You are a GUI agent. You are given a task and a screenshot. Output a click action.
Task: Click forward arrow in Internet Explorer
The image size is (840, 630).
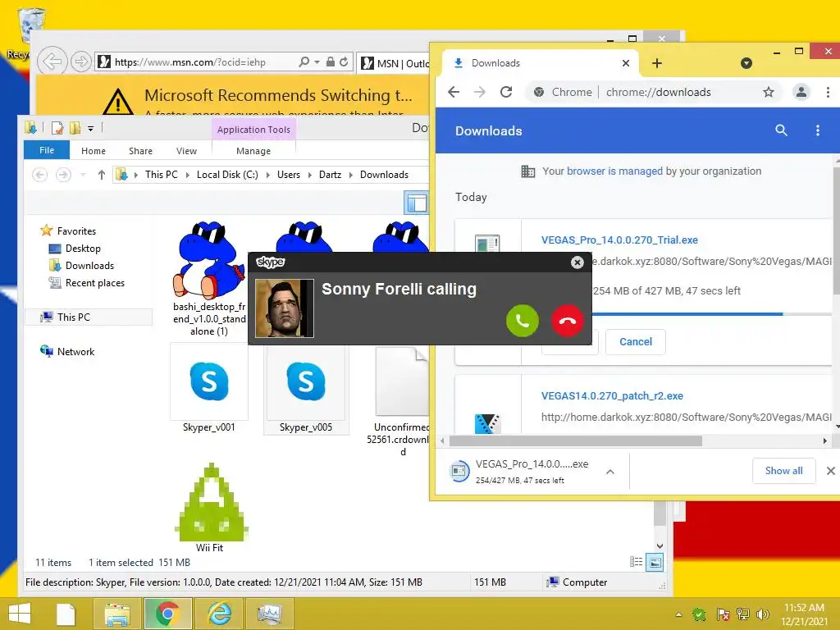click(x=81, y=62)
